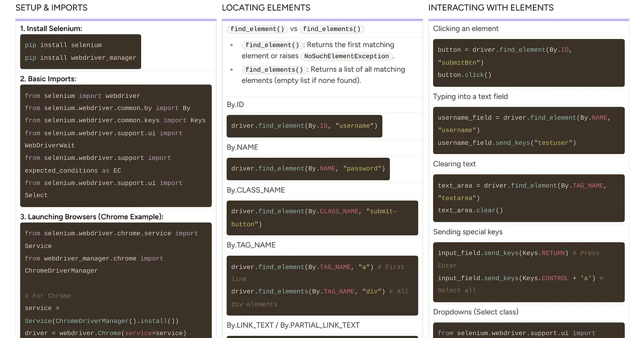Select the By.ID username code example
This screenshot has width=644, height=338.
[x=304, y=126]
